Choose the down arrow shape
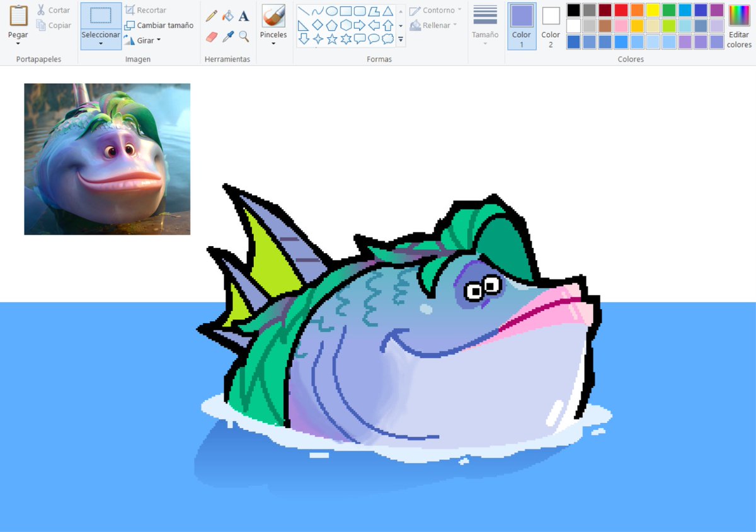The height and width of the screenshot is (532, 756). pos(304,39)
